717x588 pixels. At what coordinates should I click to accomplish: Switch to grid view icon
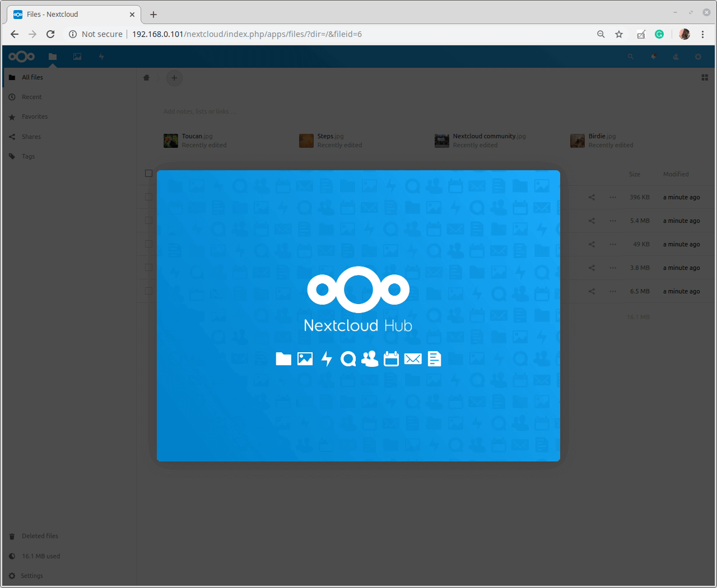[x=705, y=78]
